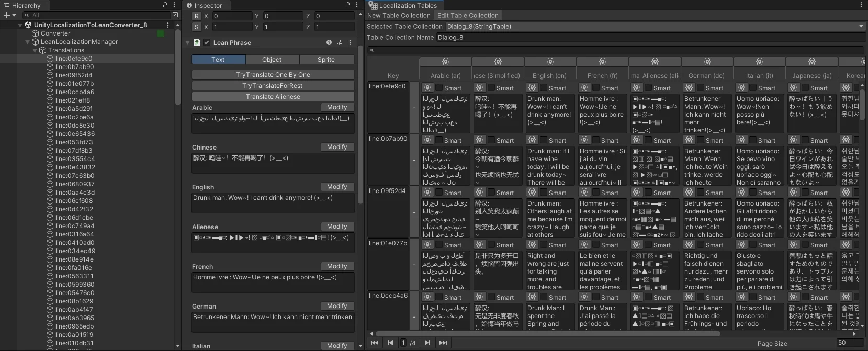Switch to the Edit Table Collection tab
The image size is (868, 351).
468,15
